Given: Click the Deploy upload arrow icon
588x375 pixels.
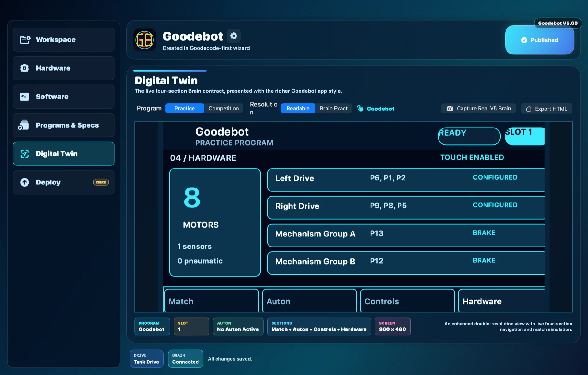Looking at the screenshot, I should tap(25, 182).
